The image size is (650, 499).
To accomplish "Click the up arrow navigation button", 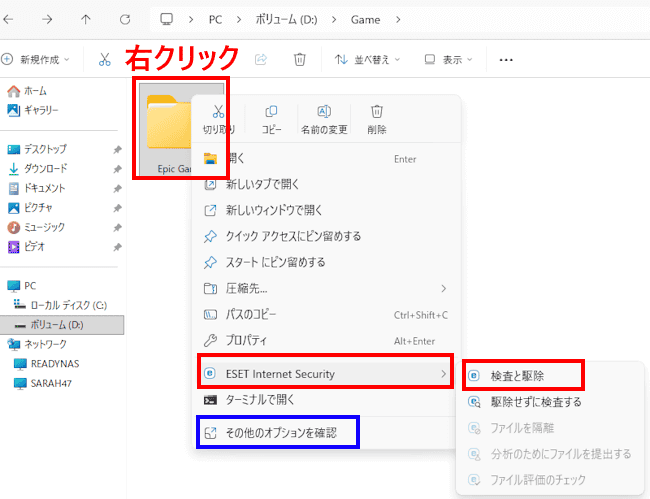I will 86,19.
